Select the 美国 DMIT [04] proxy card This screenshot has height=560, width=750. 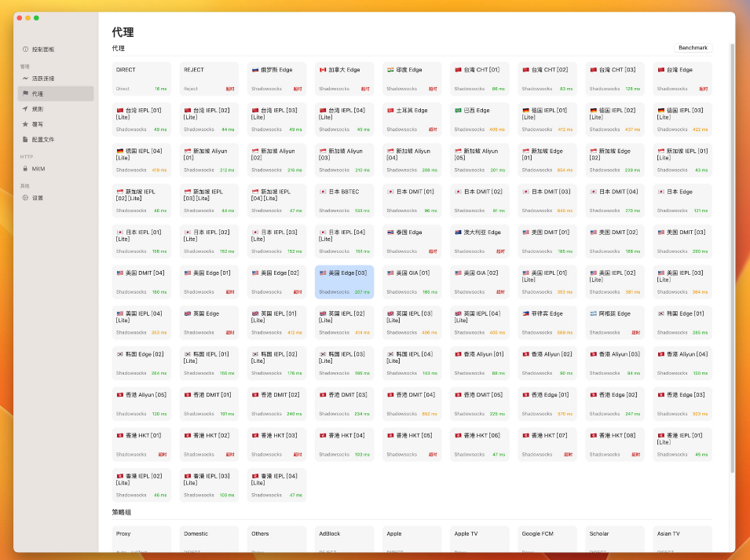141,282
